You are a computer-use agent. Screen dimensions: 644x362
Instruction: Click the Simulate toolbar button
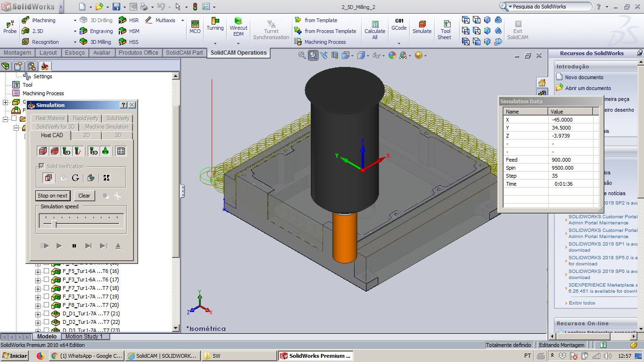tap(422, 27)
